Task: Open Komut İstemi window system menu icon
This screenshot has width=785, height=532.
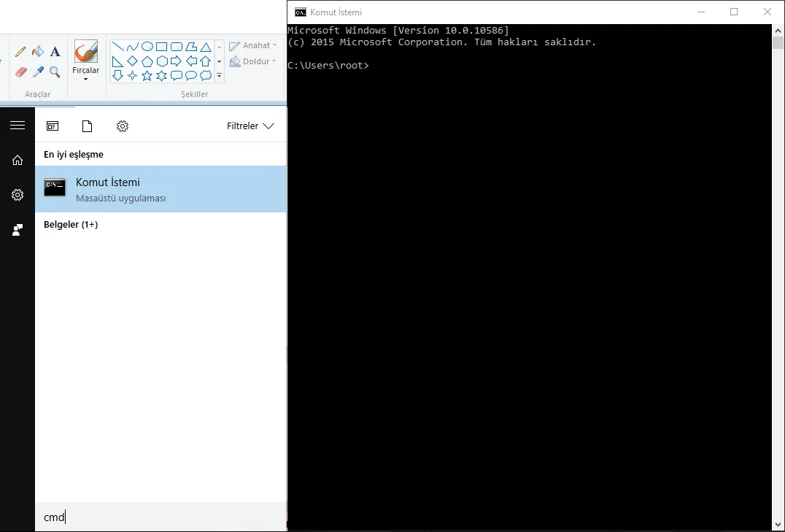Action: pos(301,12)
